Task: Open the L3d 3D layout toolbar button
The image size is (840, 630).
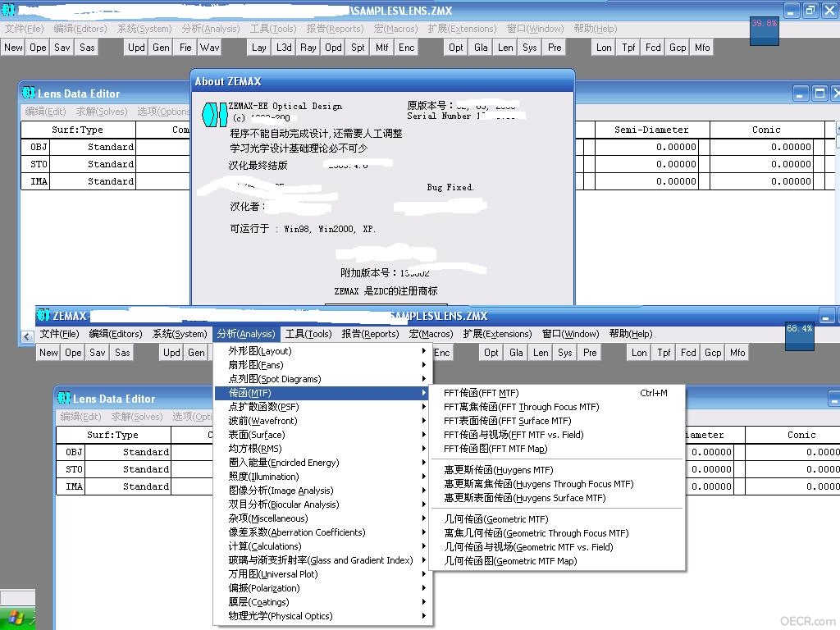Action: [283, 47]
